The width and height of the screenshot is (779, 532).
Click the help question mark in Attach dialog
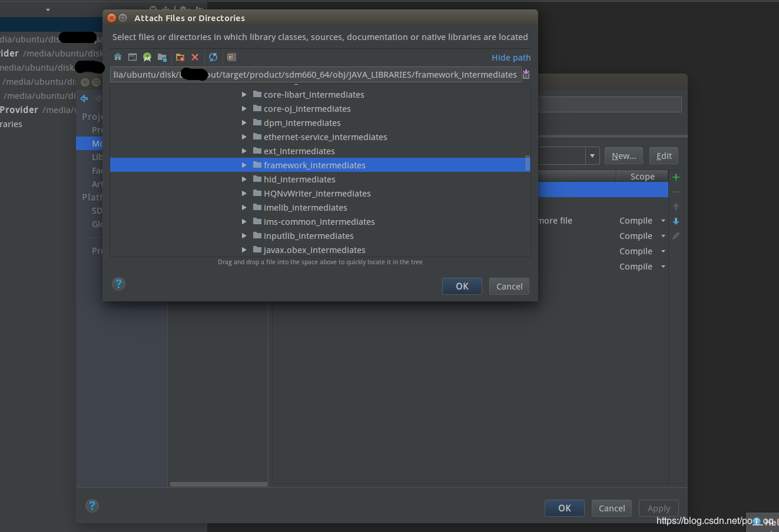point(118,284)
